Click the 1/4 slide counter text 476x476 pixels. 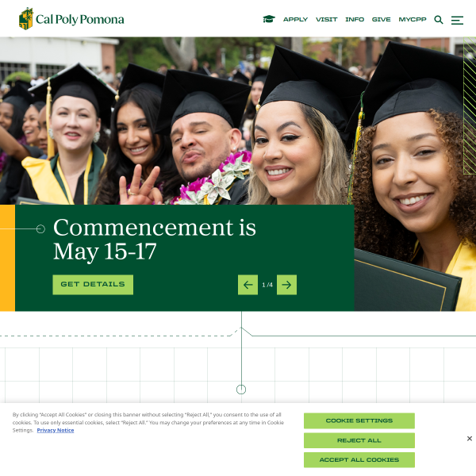click(x=267, y=285)
